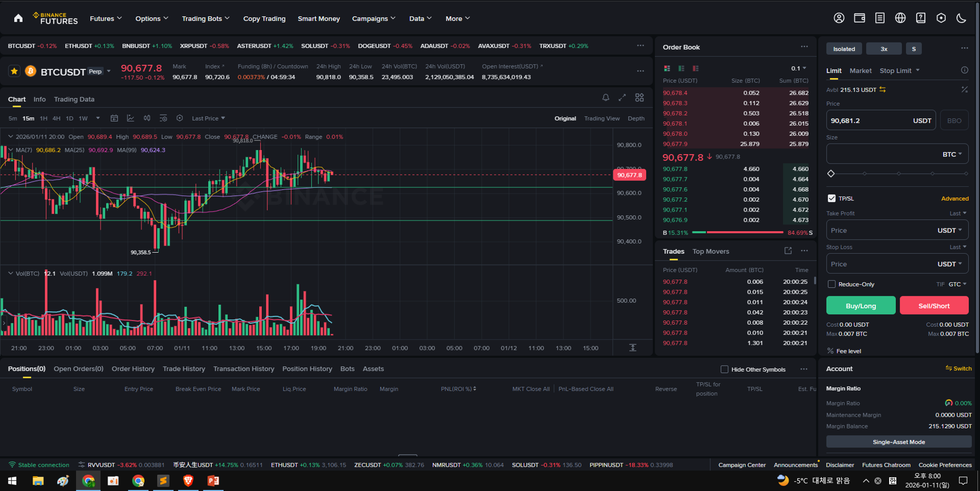This screenshot has height=491, width=980.
Task: Click the Single-Asset Mode button
Action: (x=899, y=442)
